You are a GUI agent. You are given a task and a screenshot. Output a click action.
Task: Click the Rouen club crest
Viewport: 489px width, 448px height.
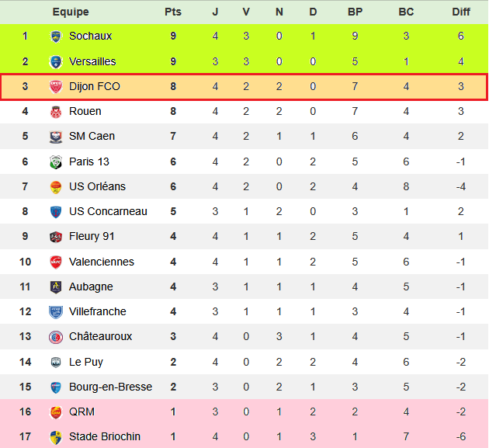pyautogui.click(x=56, y=112)
